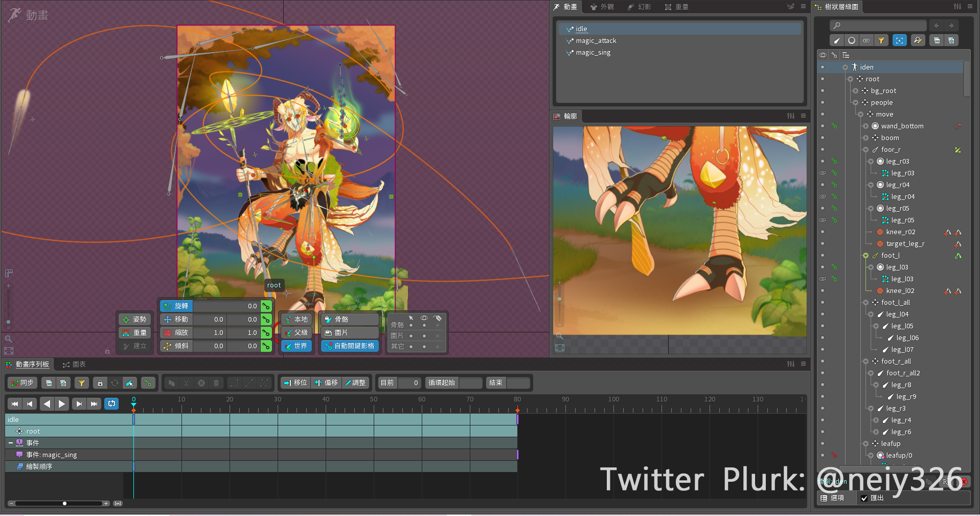
Task: Click the find and rename icon in tree panel
Action: [918, 40]
